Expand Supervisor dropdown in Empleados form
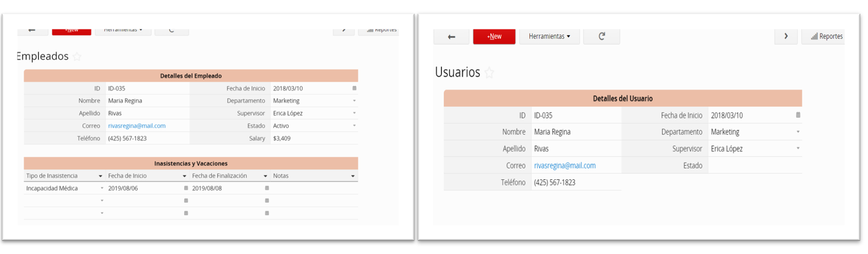 pos(354,113)
